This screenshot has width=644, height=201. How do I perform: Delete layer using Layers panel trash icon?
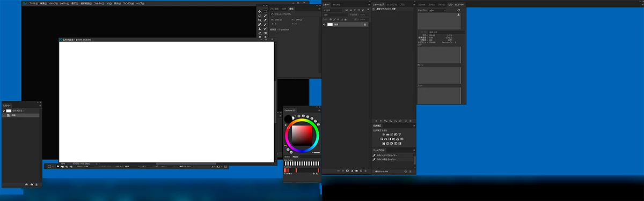coord(365,171)
